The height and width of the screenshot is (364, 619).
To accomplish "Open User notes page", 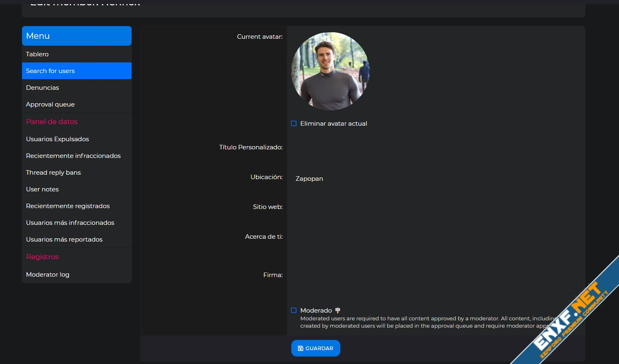I will 77,189.
